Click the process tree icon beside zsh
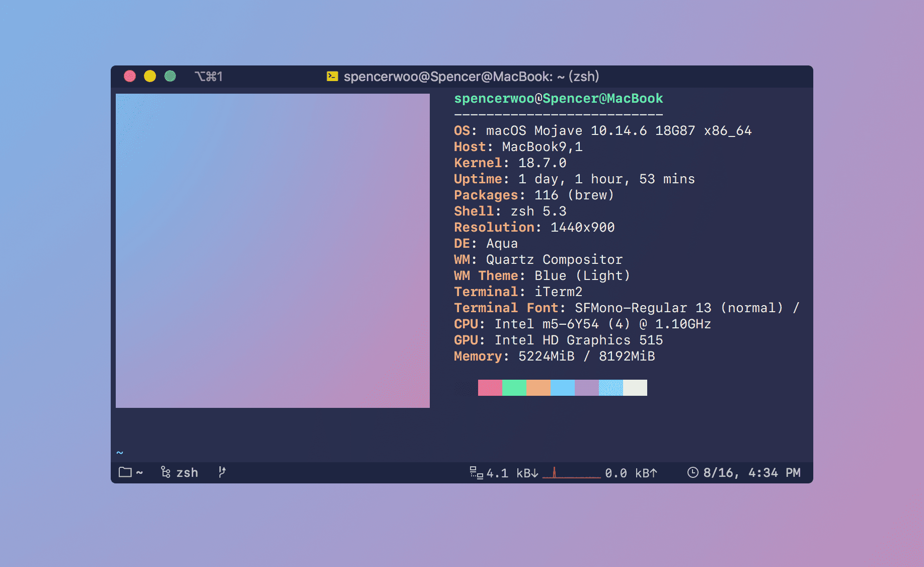Screen dimensions: 924x567 point(166,472)
